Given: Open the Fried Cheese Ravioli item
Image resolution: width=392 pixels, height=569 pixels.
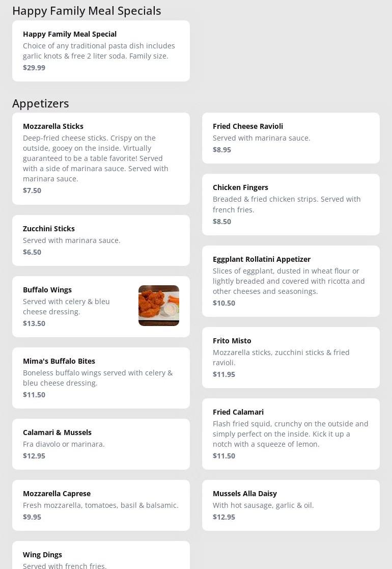Looking at the screenshot, I should [x=291, y=138].
